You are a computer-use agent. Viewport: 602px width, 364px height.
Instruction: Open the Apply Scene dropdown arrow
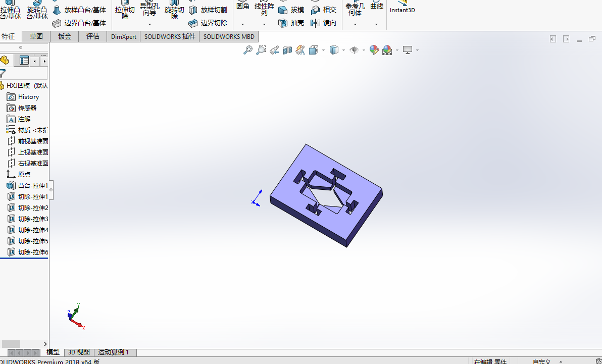[x=397, y=50]
